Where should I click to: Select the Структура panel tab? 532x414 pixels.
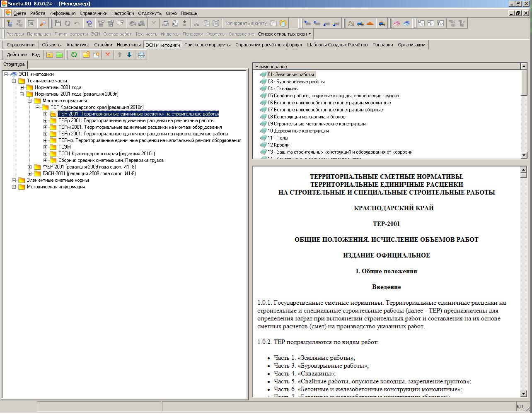pos(14,64)
